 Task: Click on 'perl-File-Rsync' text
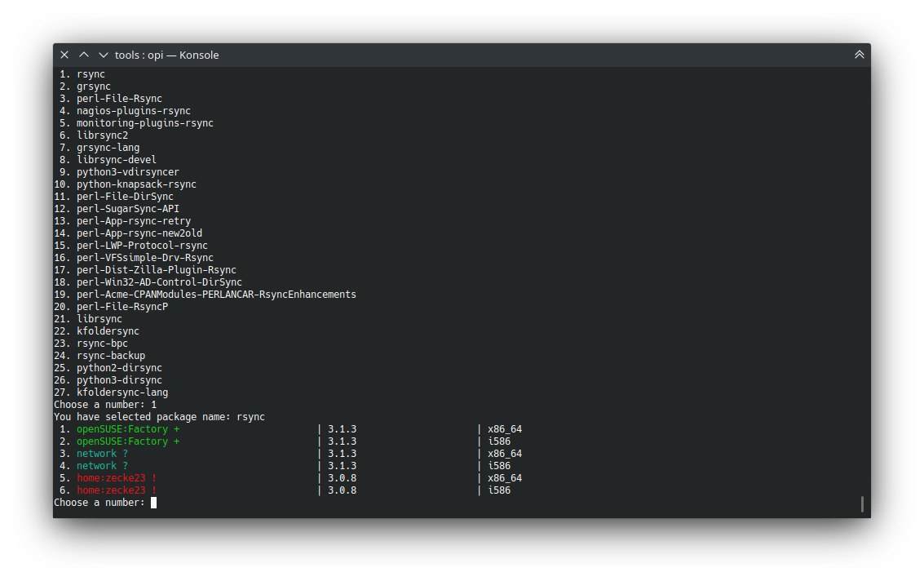119,99
